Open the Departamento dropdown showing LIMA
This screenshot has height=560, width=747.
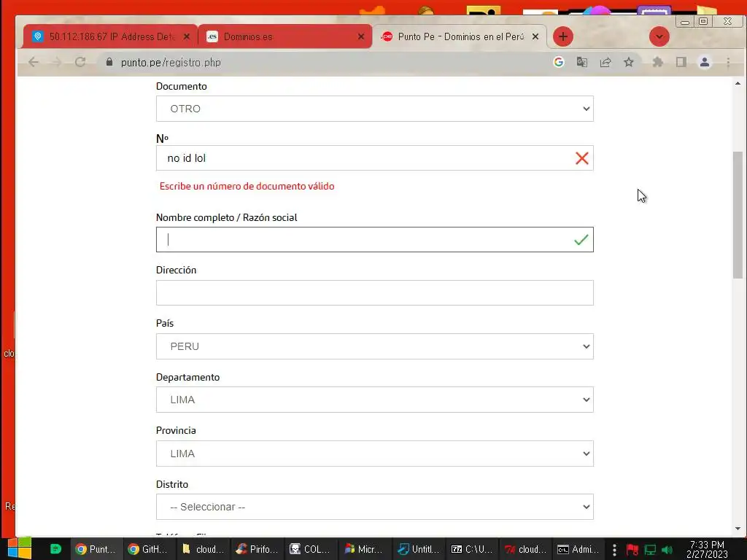pos(374,400)
